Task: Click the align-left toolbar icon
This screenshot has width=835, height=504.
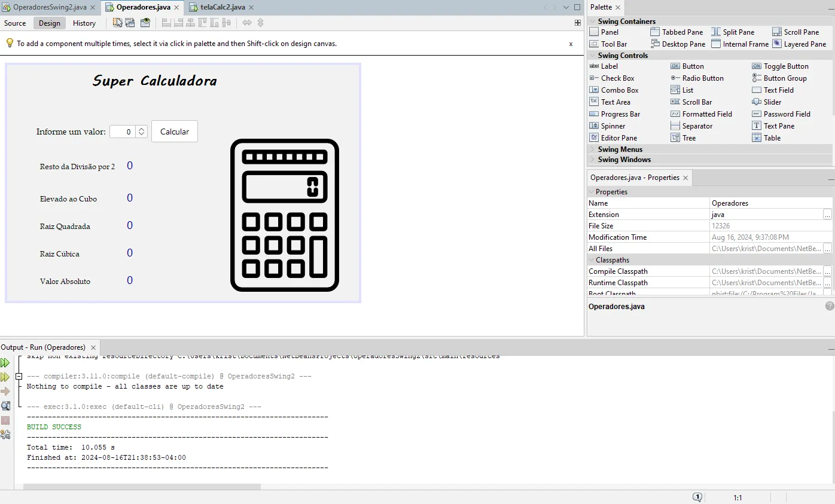Action: click(x=166, y=23)
